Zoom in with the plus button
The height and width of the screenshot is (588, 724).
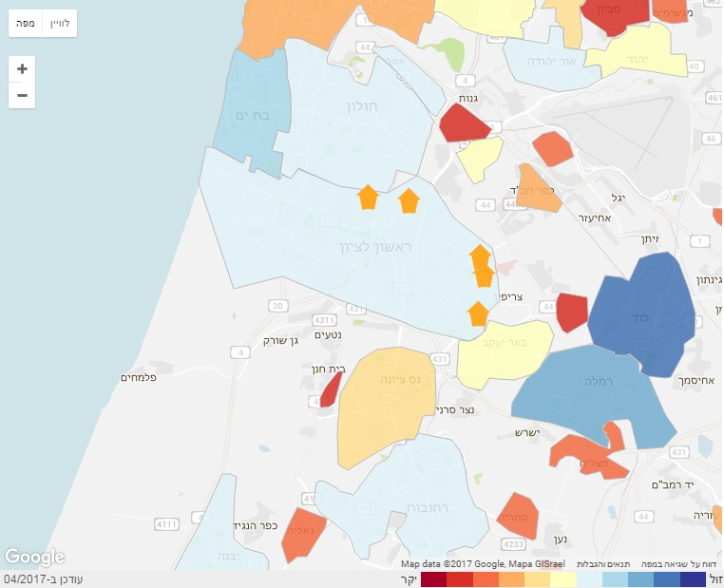[x=22, y=69]
